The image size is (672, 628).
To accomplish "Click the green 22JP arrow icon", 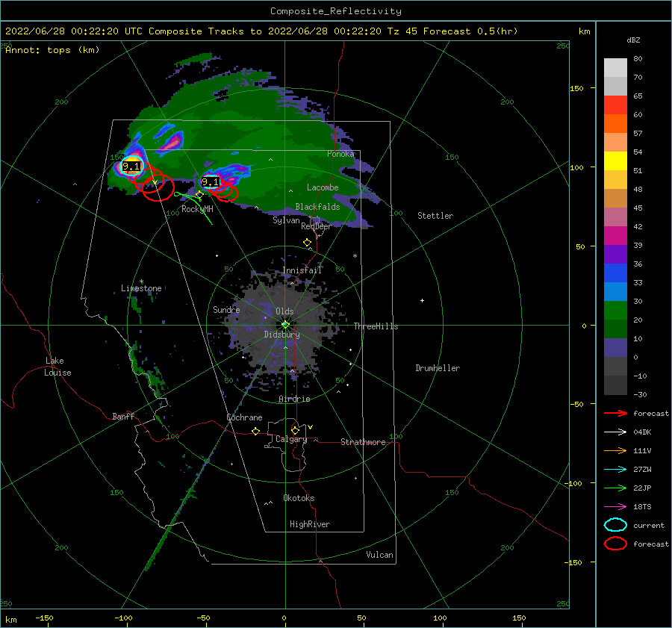I will coord(615,488).
